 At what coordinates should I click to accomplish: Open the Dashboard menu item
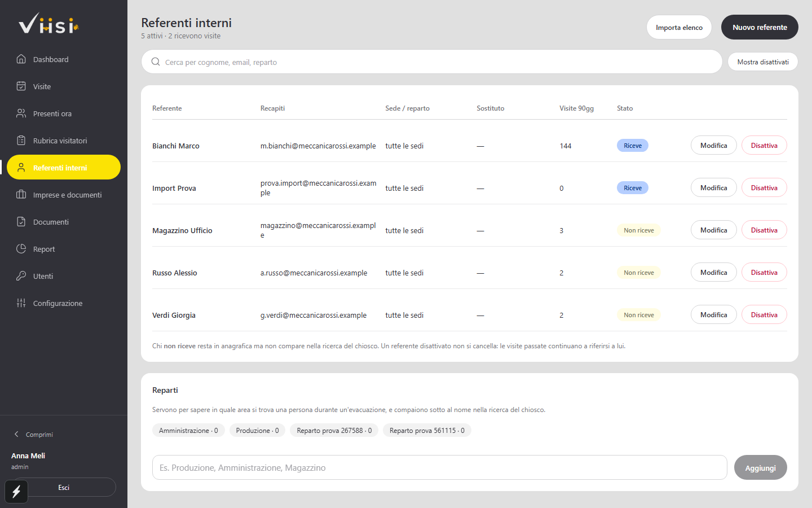point(64,59)
